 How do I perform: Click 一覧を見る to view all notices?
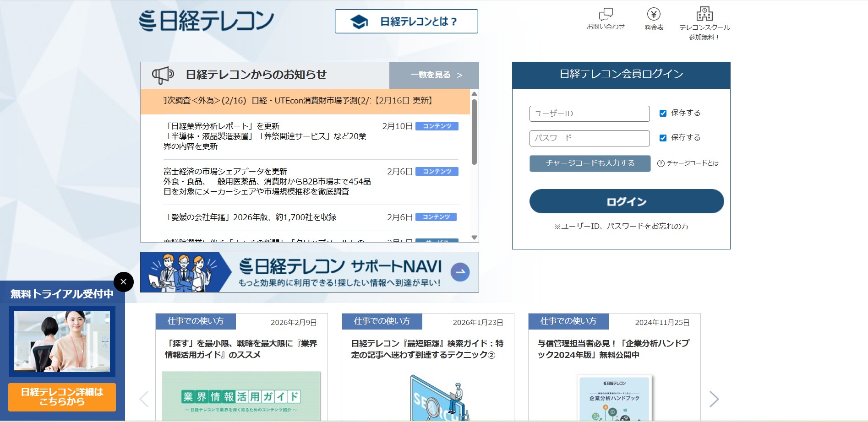coord(434,75)
